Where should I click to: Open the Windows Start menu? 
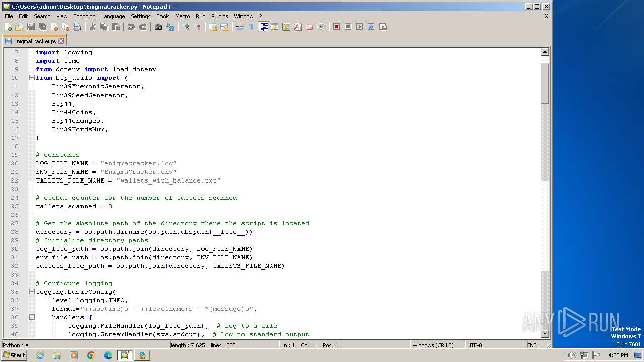pos(14,355)
